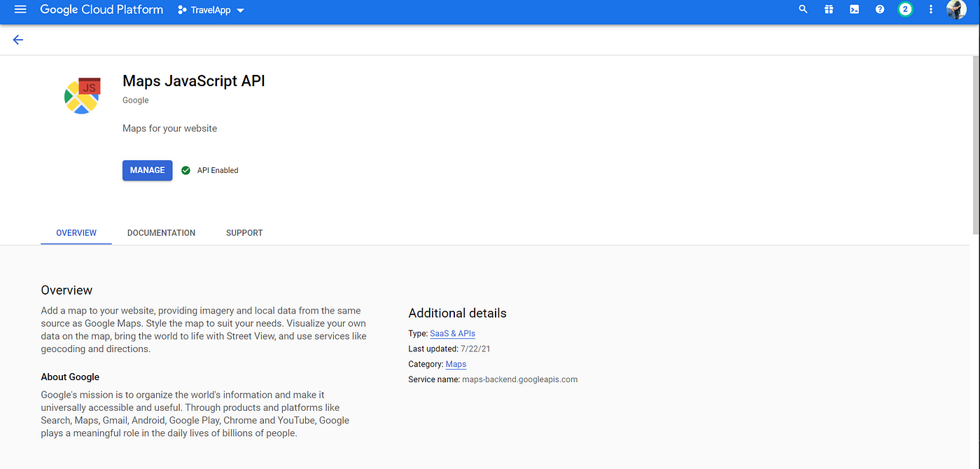Viewport: 980px width, 469px height.
Task: Click the Maps JavaScript API logo
Action: click(83, 96)
